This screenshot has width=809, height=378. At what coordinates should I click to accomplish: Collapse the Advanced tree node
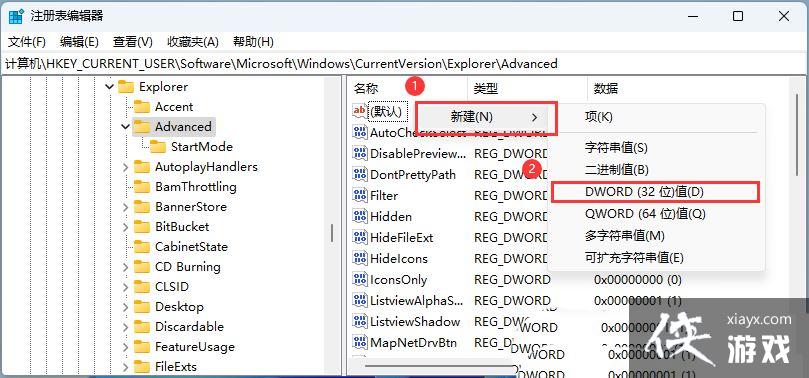point(125,127)
